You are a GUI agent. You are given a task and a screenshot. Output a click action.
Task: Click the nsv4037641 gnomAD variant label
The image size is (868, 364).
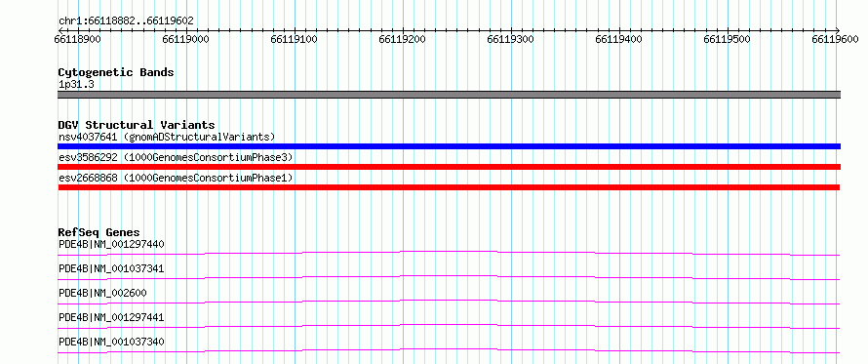click(x=167, y=137)
